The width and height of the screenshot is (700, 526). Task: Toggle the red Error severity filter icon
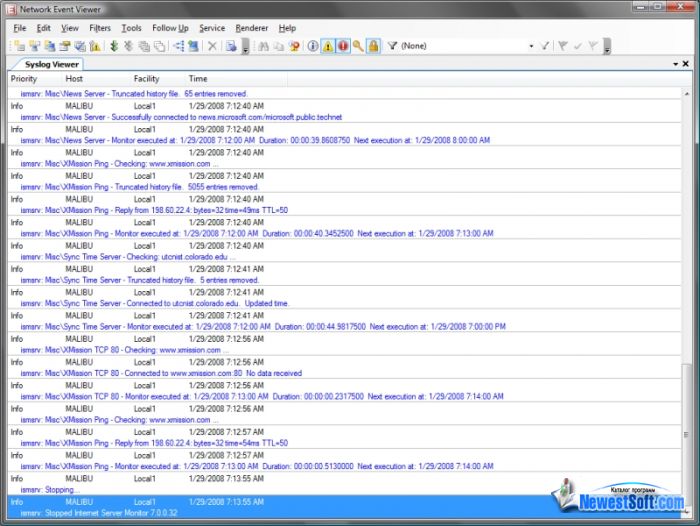click(343, 46)
